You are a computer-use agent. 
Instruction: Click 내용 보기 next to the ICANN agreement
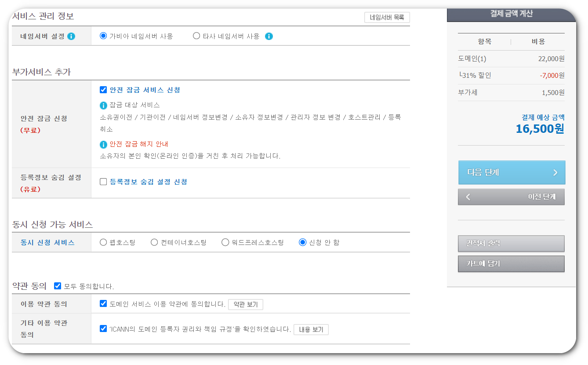[x=311, y=329]
